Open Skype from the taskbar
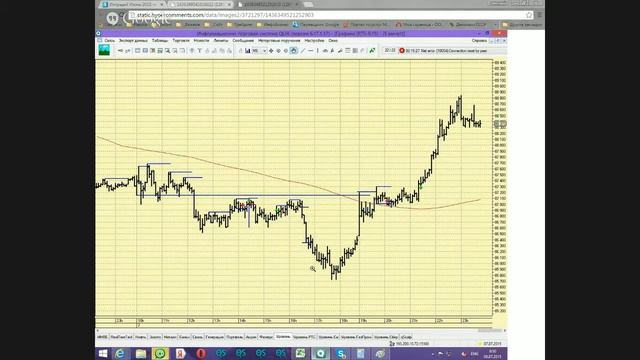This screenshot has width=640, height=360. coord(341,353)
